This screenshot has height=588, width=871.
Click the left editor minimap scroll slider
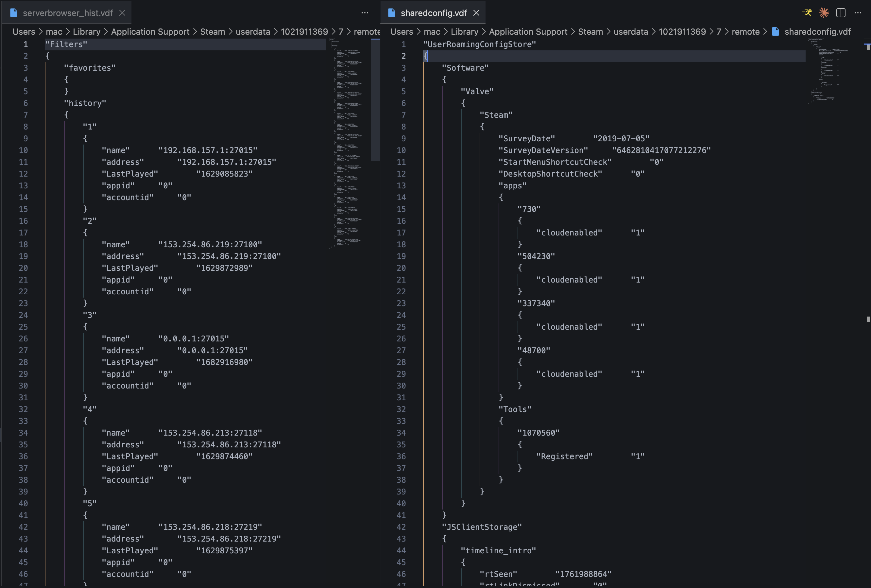tap(375, 99)
